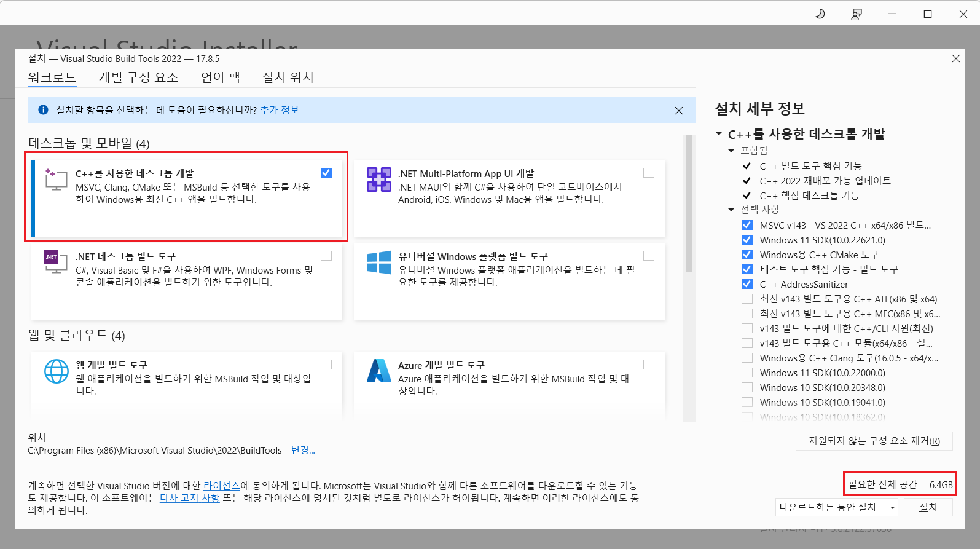The image size is (980, 549).
Task: Switch to the 워크로드 tab
Action: coord(52,77)
